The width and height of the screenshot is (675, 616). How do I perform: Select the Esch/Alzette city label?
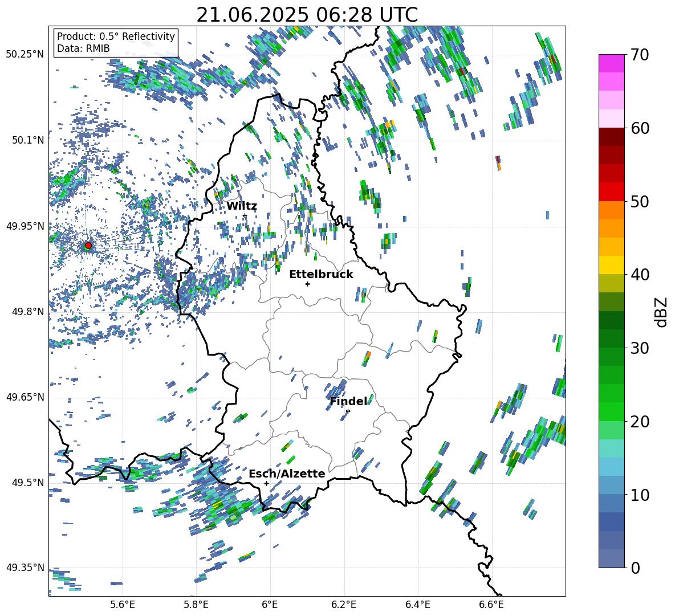287,474
